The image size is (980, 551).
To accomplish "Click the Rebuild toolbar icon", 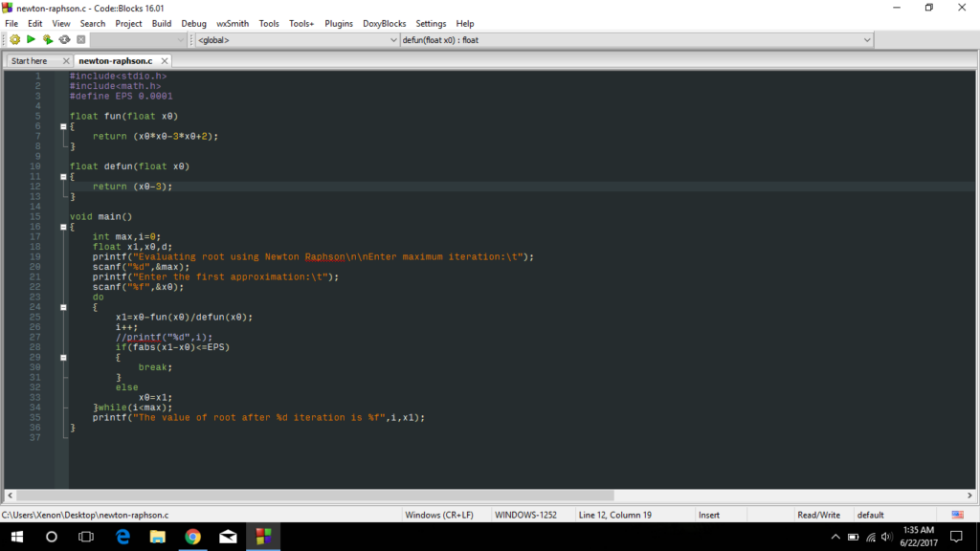I will point(63,39).
